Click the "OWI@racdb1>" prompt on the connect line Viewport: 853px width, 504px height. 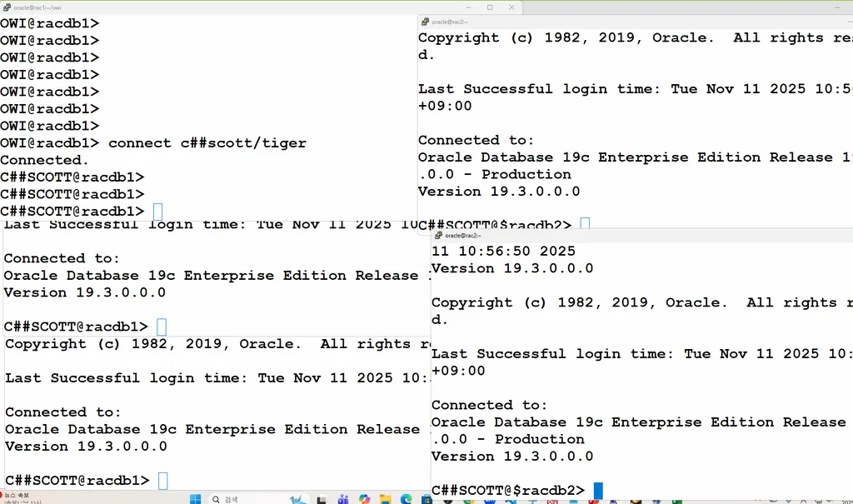tap(49, 143)
